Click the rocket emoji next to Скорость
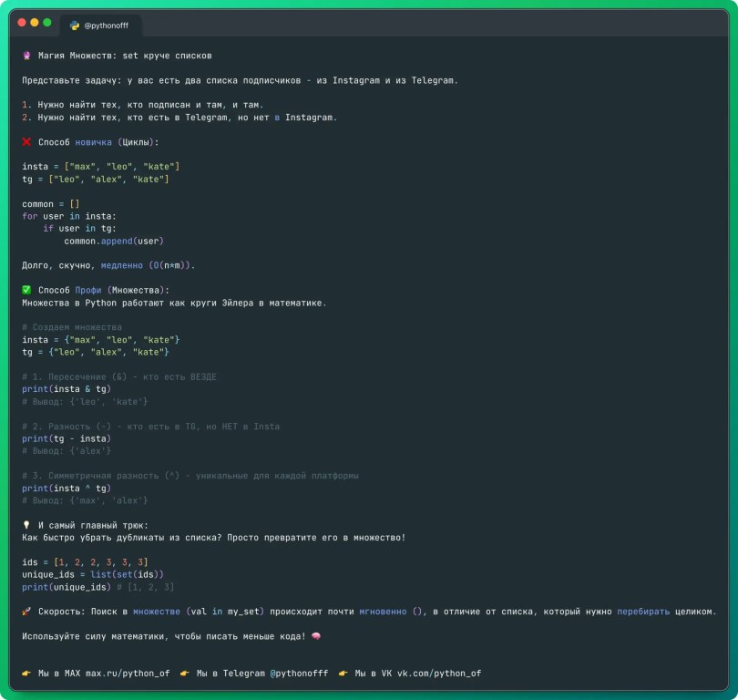This screenshot has width=738, height=700. click(x=27, y=612)
